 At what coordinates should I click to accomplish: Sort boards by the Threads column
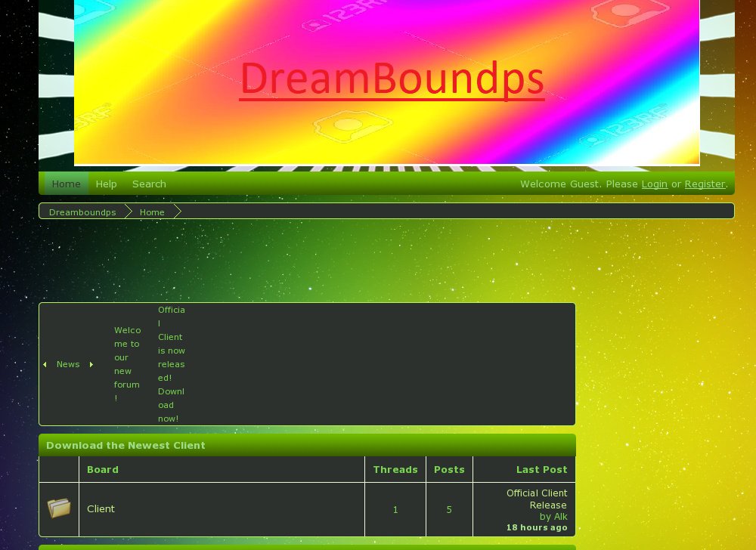click(x=395, y=469)
